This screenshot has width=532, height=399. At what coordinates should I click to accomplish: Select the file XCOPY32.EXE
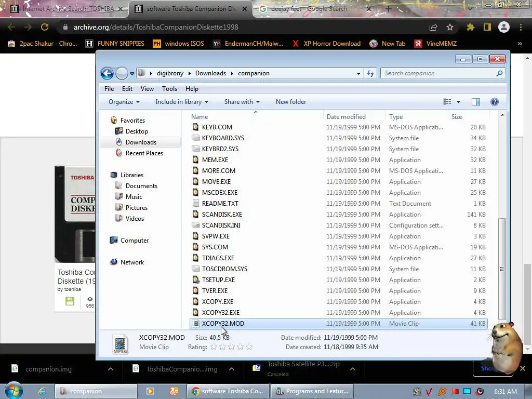[220, 312]
